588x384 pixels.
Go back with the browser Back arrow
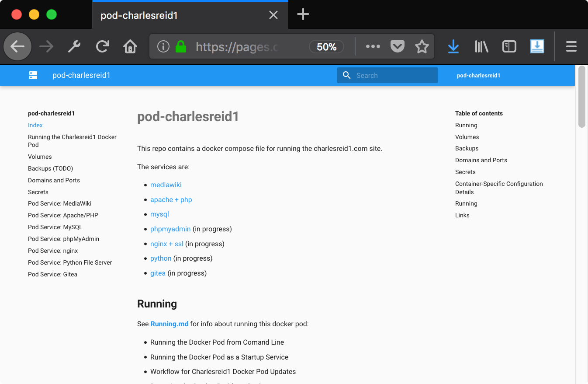click(17, 46)
